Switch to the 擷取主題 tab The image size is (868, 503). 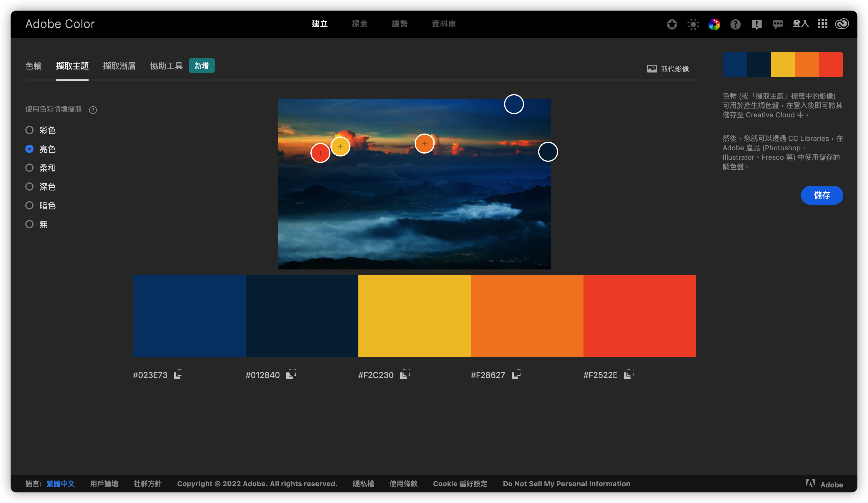(x=72, y=66)
